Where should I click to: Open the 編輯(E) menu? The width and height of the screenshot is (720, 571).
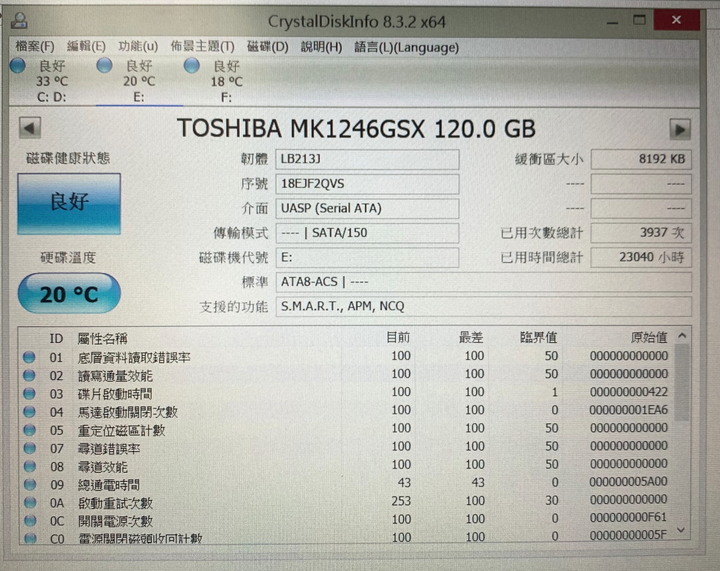(86, 46)
